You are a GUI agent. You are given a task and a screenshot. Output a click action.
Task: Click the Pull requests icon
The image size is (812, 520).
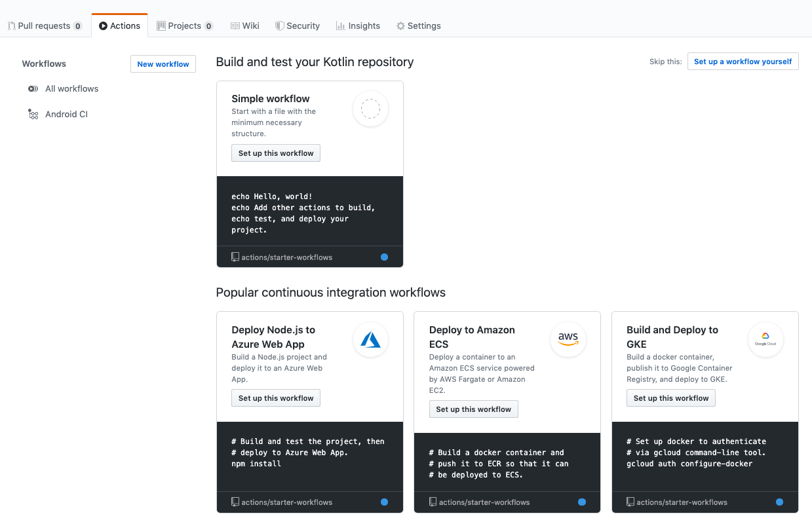[11, 26]
